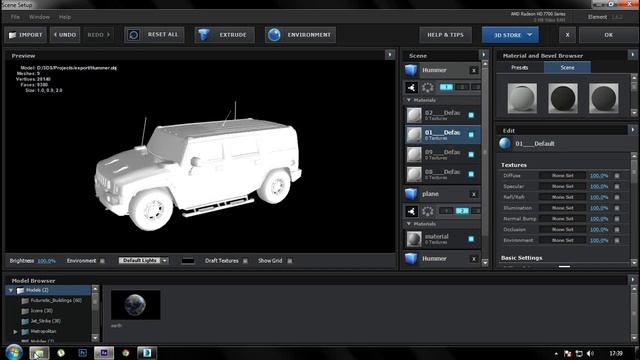Image resolution: width=640 pixels, height=360 pixels.
Task: Open the 3D Store dropdown
Action: coord(510,35)
